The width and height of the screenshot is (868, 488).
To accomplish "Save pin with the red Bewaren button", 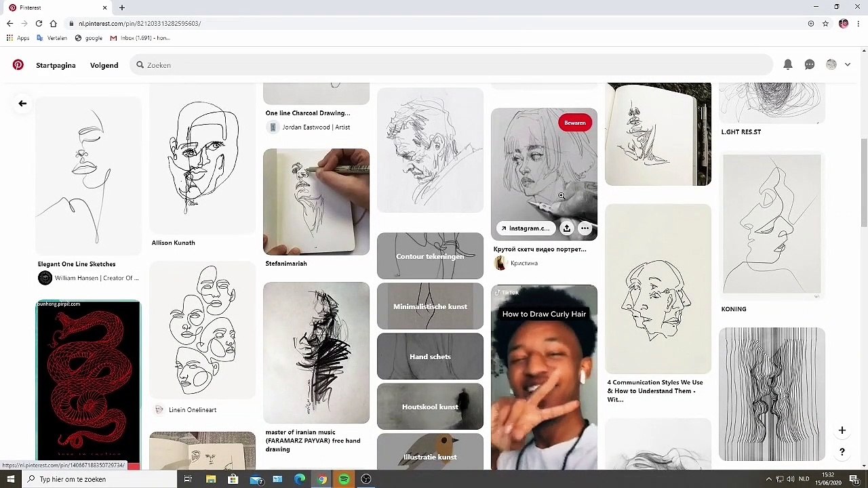I will click(575, 123).
